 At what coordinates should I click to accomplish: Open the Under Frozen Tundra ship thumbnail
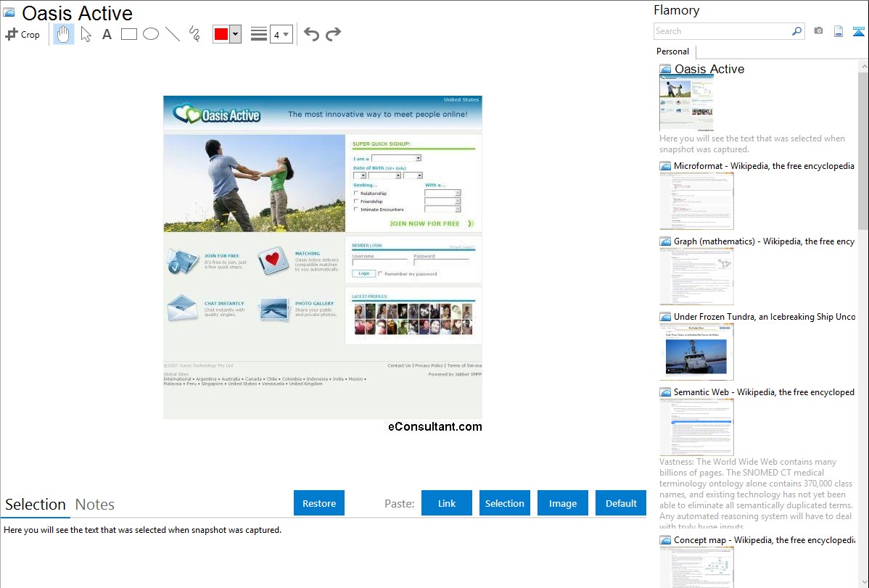tap(696, 352)
